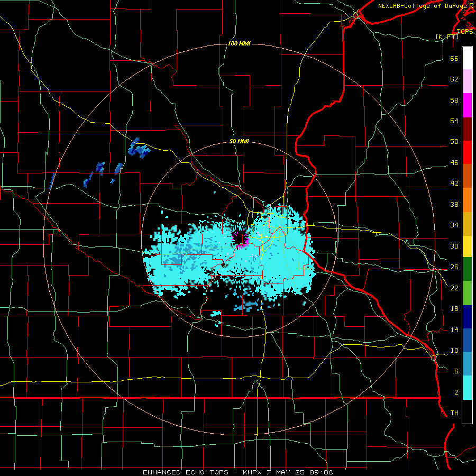Click the legend value 50
The image size is (476, 476).
454,141
